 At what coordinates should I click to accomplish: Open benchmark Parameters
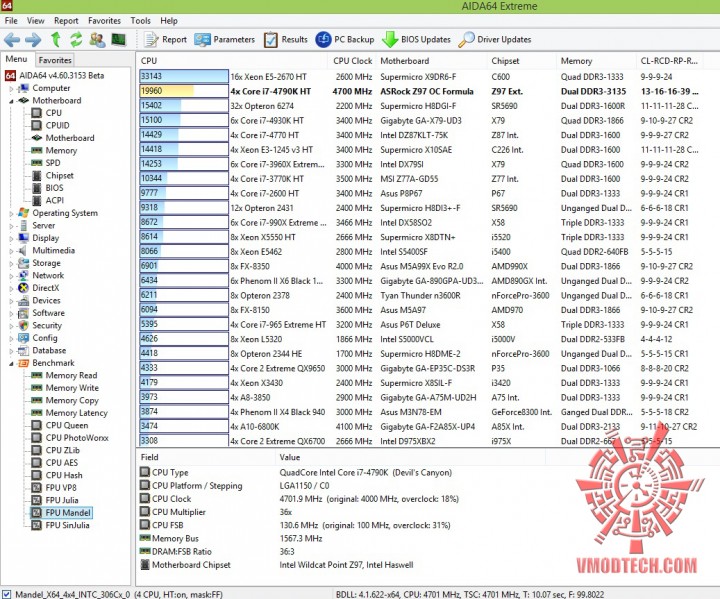(224, 40)
